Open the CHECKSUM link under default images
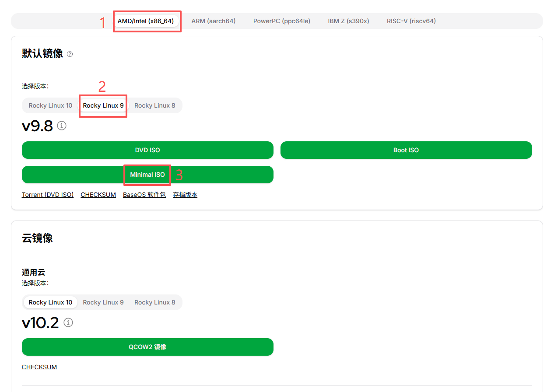 [98, 195]
